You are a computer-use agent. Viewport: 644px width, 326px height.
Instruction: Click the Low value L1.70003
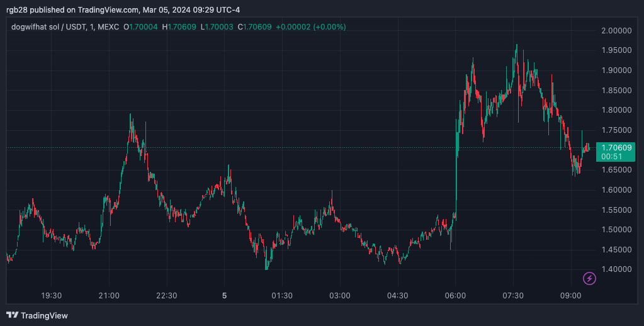point(217,27)
